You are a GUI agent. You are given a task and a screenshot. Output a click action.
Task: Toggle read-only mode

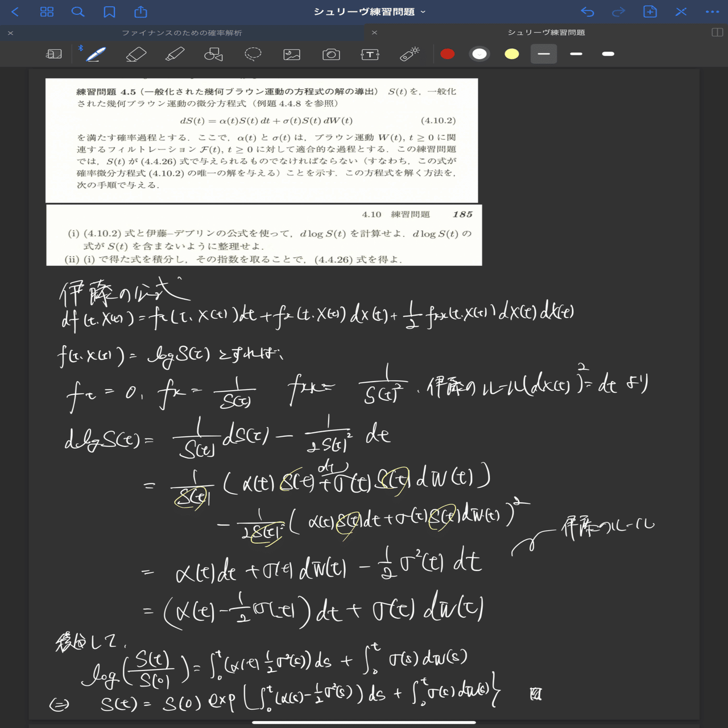(x=53, y=54)
